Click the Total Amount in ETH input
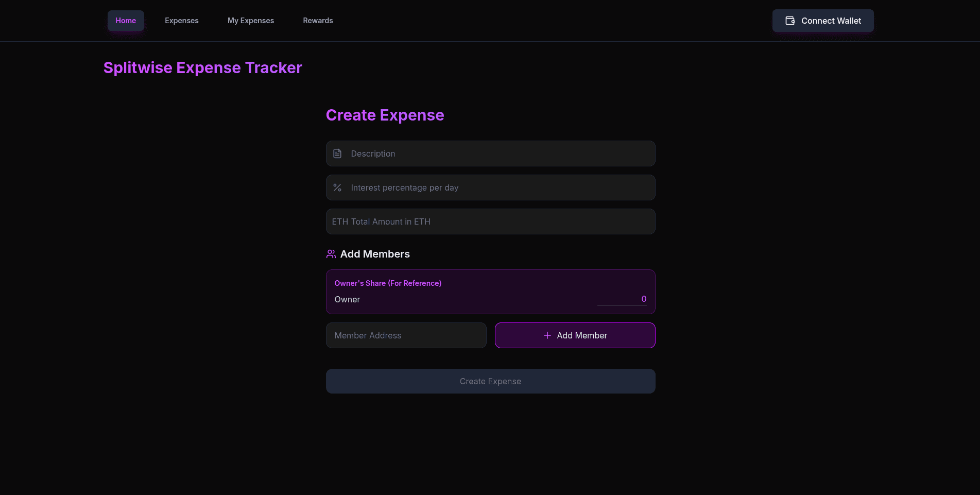980x495 pixels. 490,221
